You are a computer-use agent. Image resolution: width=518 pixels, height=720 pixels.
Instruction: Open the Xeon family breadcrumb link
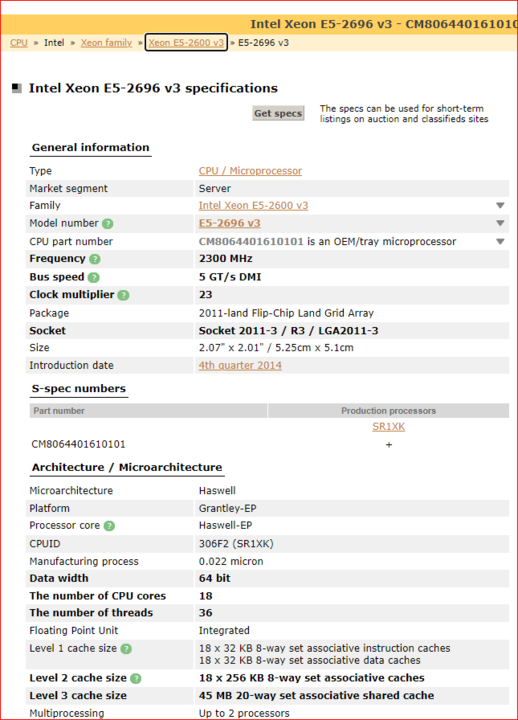pos(106,43)
